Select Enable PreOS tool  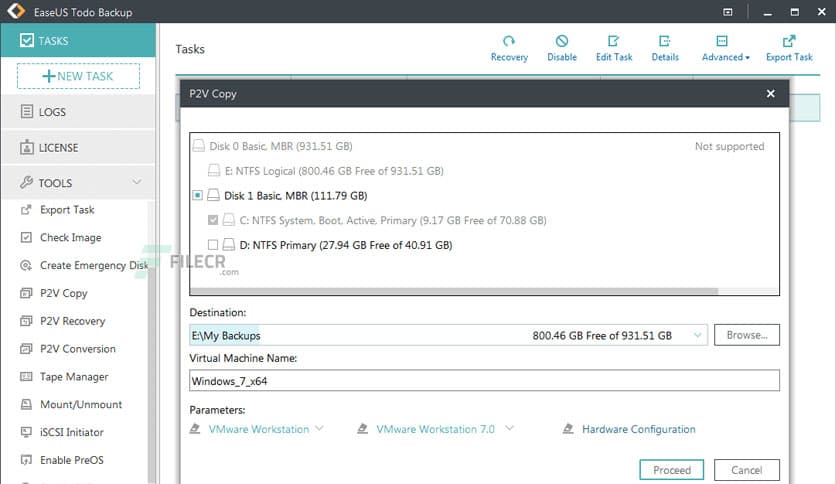pyautogui.click(x=72, y=460)
